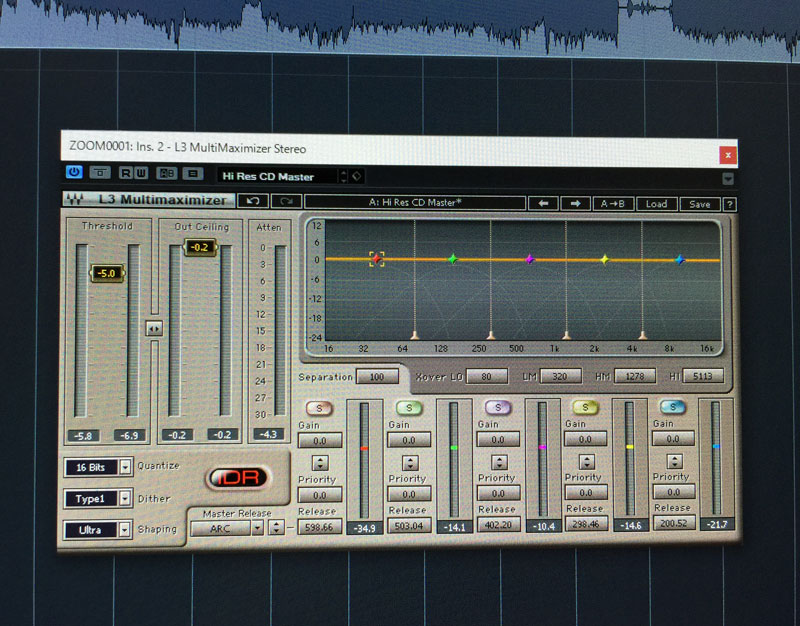
Task: Click the green band Gain stepper arrows
Action: pos(410,462)
